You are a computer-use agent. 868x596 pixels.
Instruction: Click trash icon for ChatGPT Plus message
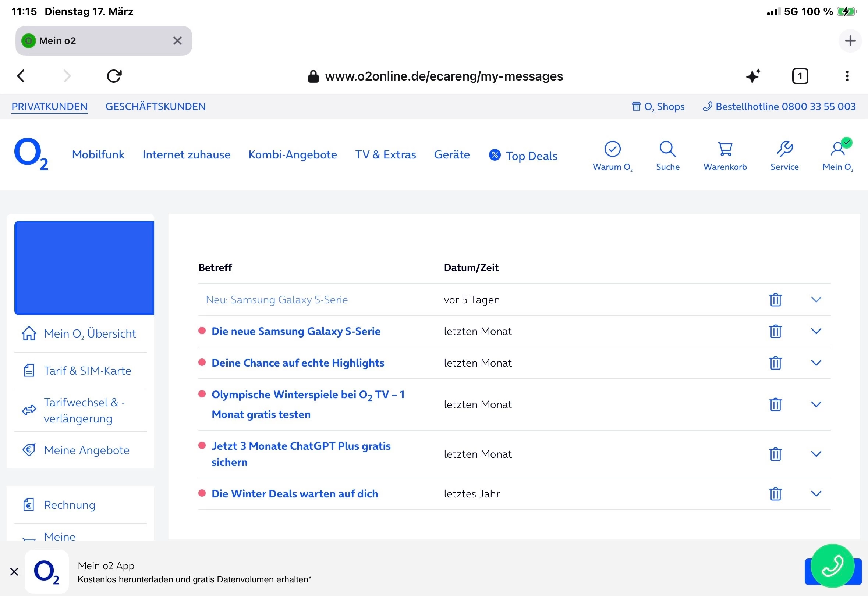click(x=775, y=454)
